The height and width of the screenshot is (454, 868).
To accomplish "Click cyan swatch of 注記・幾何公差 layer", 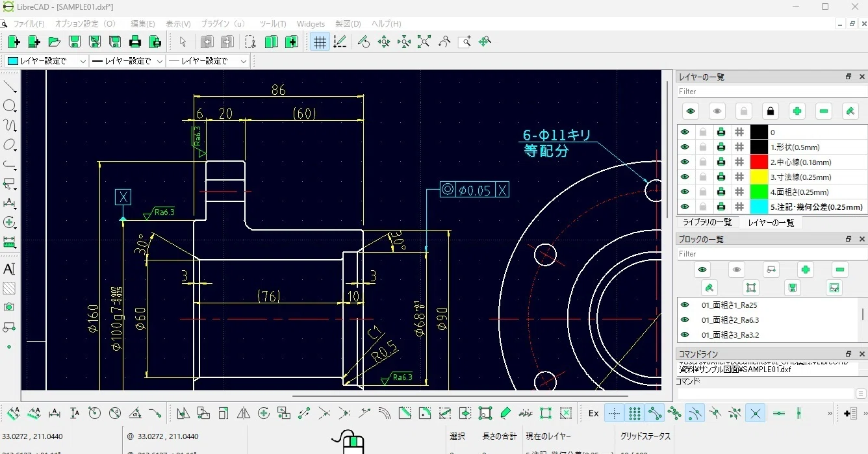I will pyautogui.click(x=759, y=207).
